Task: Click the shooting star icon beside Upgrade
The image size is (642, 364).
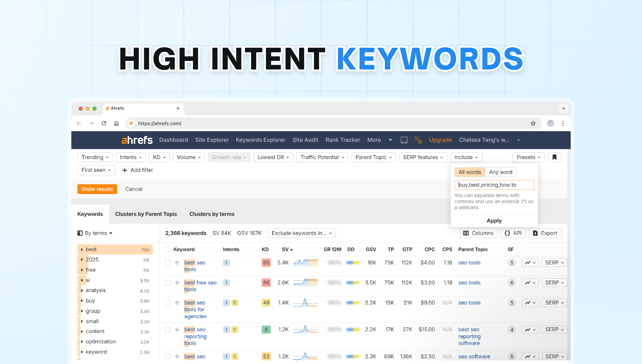Action: [x=418, y=140]
